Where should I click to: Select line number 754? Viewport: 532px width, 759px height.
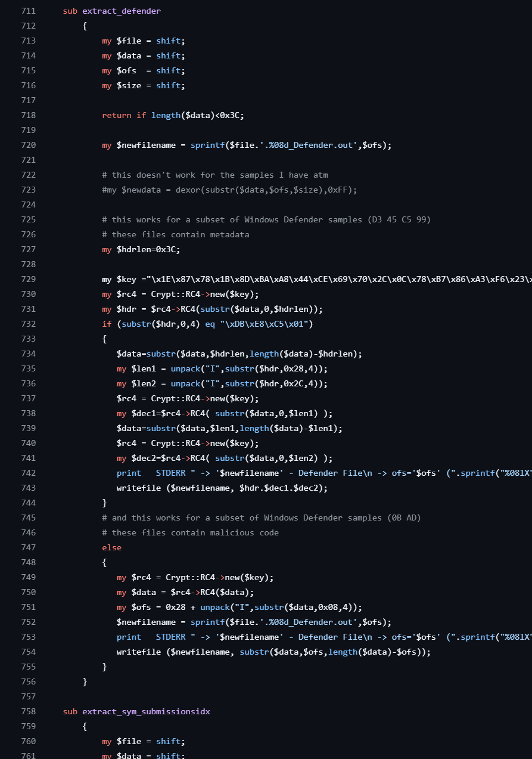tap(28, 652)
